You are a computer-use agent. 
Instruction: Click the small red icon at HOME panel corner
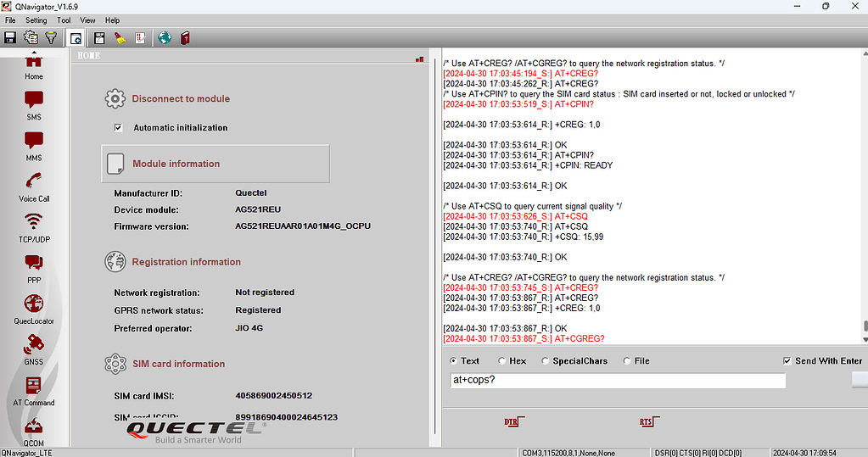(x=420, y=59)
